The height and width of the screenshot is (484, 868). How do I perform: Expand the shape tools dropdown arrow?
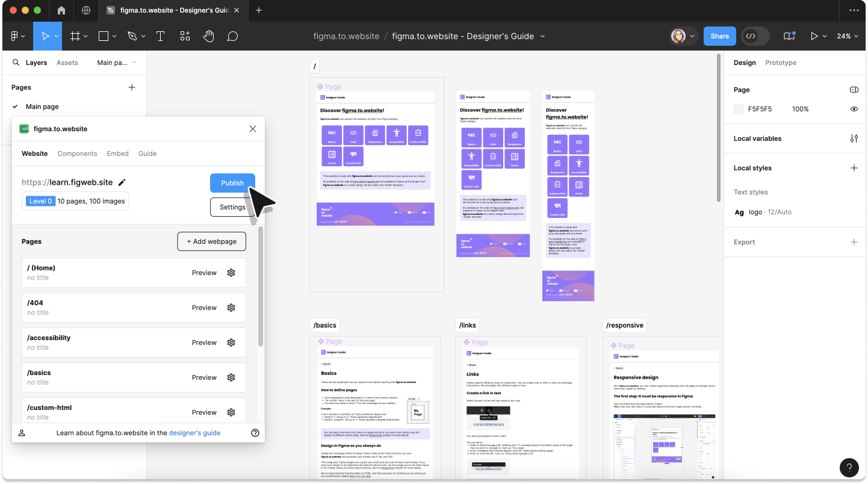(114, 37)
